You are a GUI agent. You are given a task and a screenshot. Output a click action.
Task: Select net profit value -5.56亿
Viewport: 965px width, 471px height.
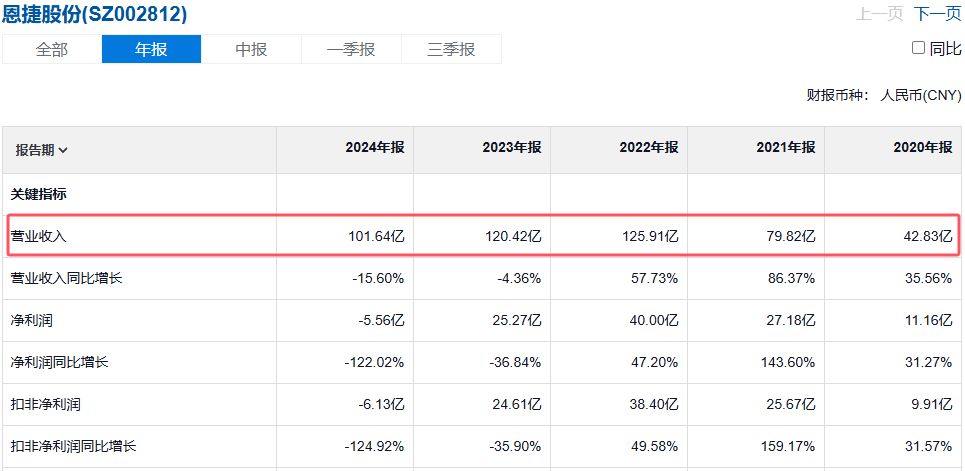coord(382,320)
